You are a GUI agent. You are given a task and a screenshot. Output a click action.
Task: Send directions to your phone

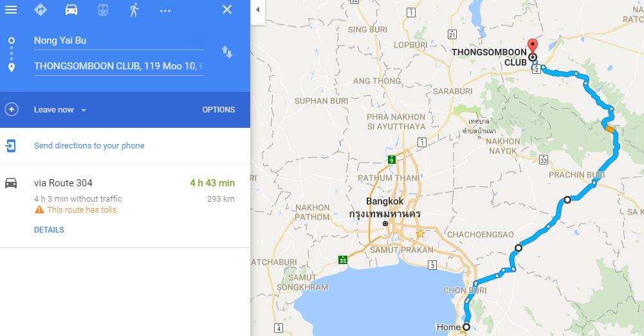pos(89,146)
